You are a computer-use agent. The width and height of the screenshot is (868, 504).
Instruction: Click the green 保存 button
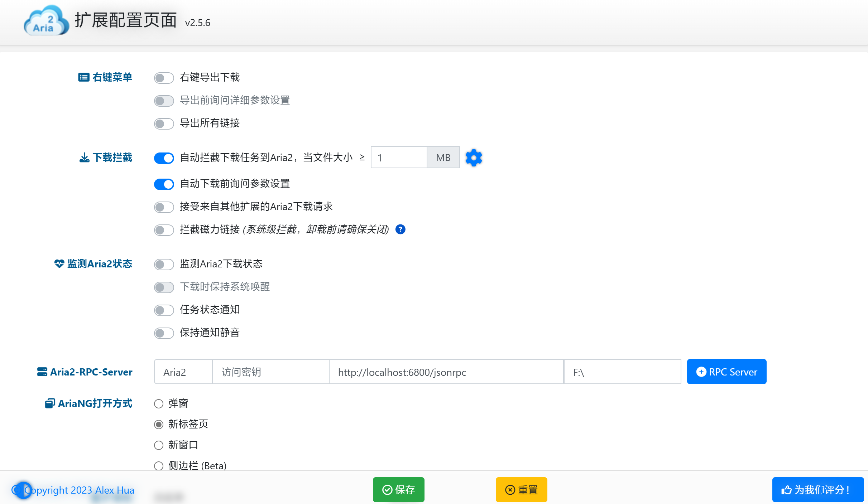click(x=398, y=490)
